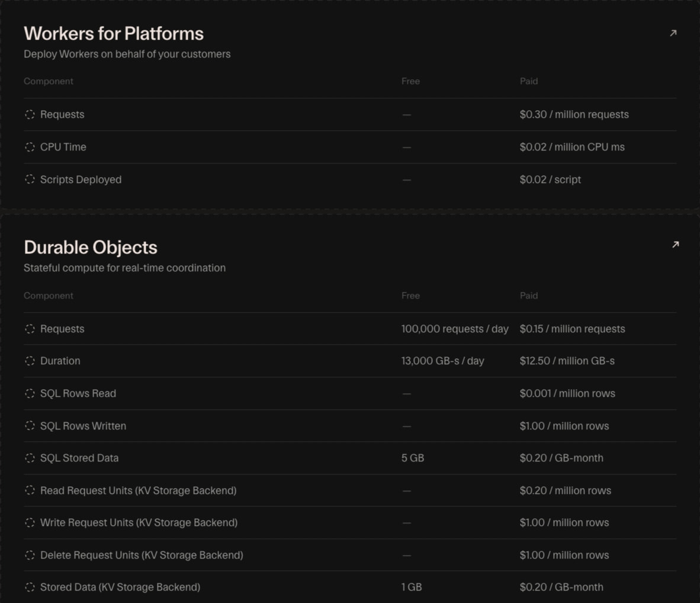Click the dashed circle icon beside Write Request Units

30,522
